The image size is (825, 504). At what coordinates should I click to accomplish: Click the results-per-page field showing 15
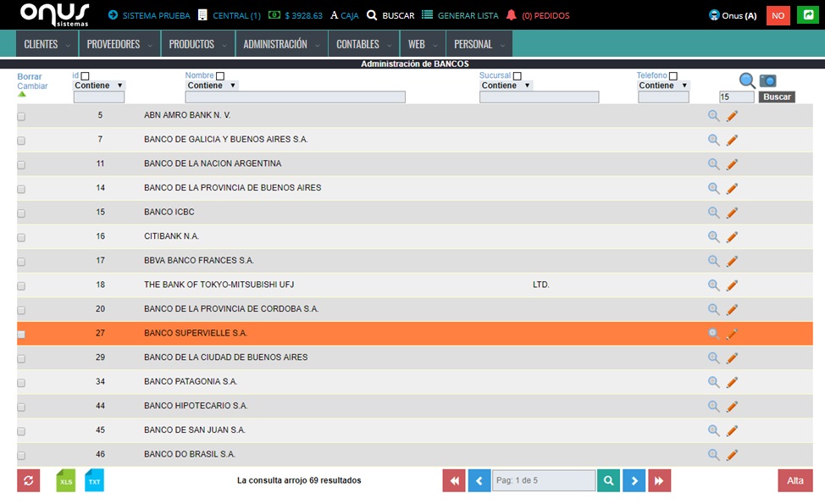coord(737,97)
